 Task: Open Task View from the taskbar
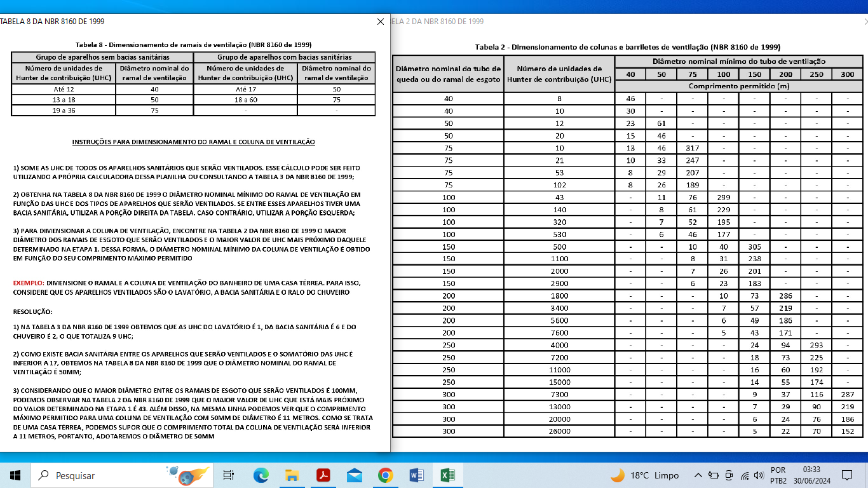(x=229, y=475)
